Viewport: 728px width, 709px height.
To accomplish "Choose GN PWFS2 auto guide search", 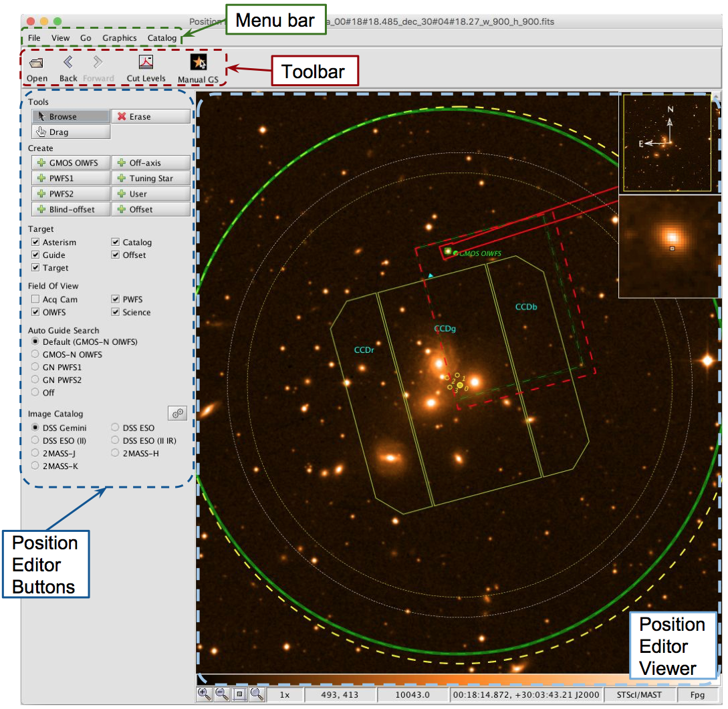I will coord(35,380).
